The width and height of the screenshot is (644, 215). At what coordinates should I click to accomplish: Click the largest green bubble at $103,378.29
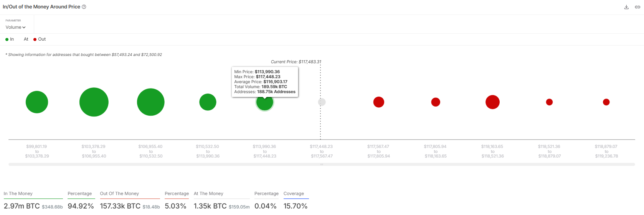click(94, 102)
